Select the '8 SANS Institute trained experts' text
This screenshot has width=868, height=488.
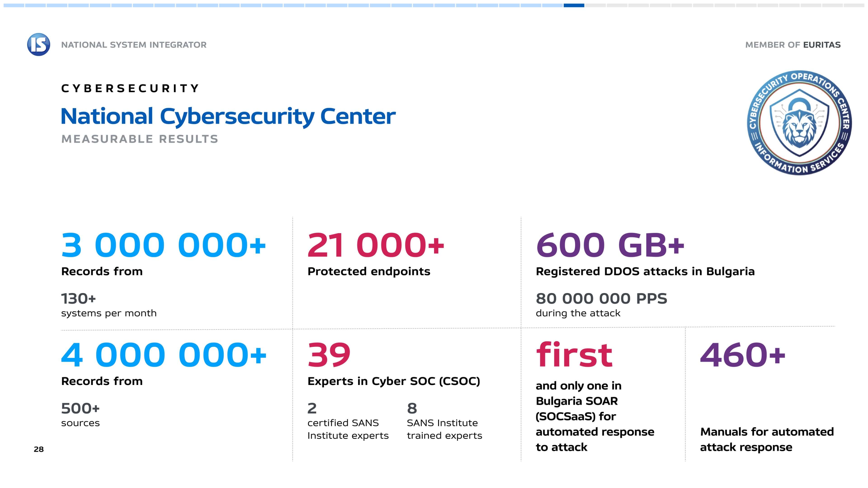pyautogui.click(x=444, y=421)
